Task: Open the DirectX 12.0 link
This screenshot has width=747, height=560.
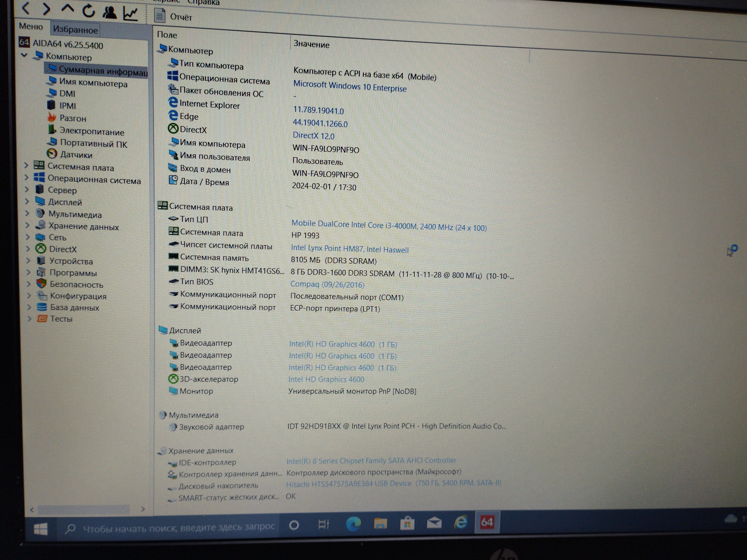Action: (314, 136)
